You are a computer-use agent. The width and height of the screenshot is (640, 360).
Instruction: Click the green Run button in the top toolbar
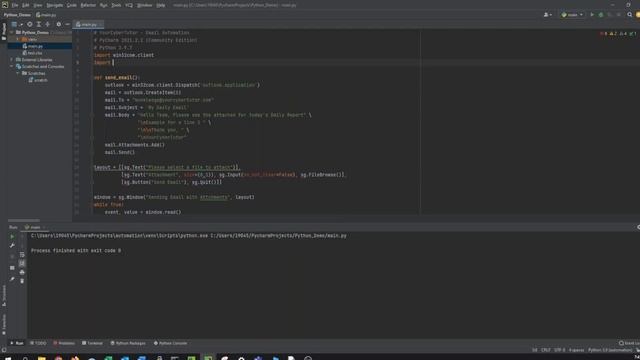(592, 15)
